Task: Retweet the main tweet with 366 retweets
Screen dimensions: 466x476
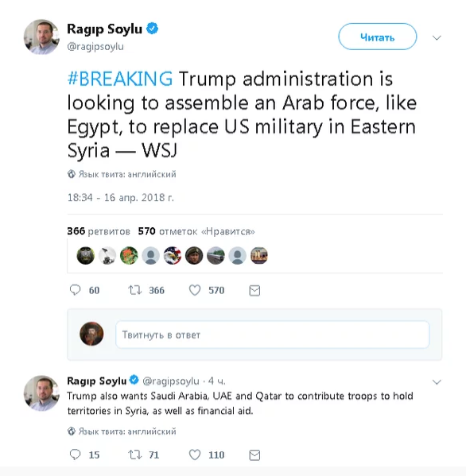Action: (134, 290)
